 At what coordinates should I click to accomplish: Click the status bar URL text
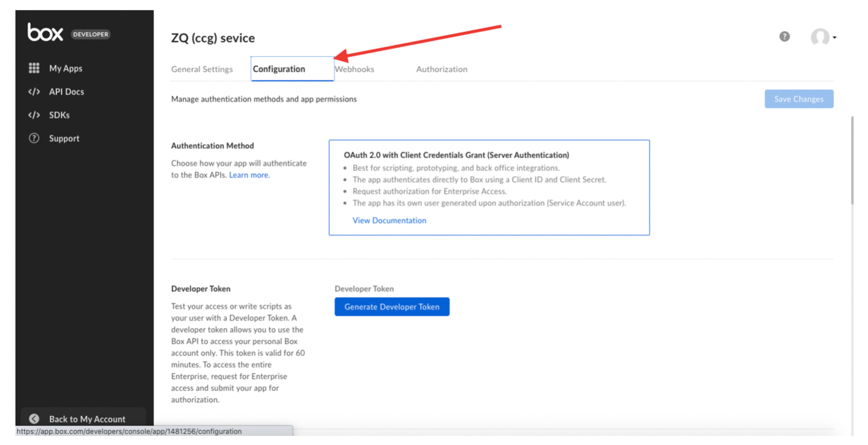[x=129, y=431]
